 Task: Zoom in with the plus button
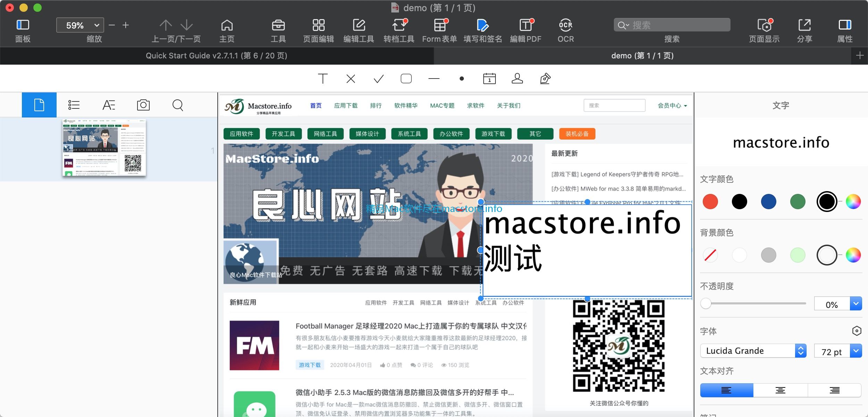(126, 25)
